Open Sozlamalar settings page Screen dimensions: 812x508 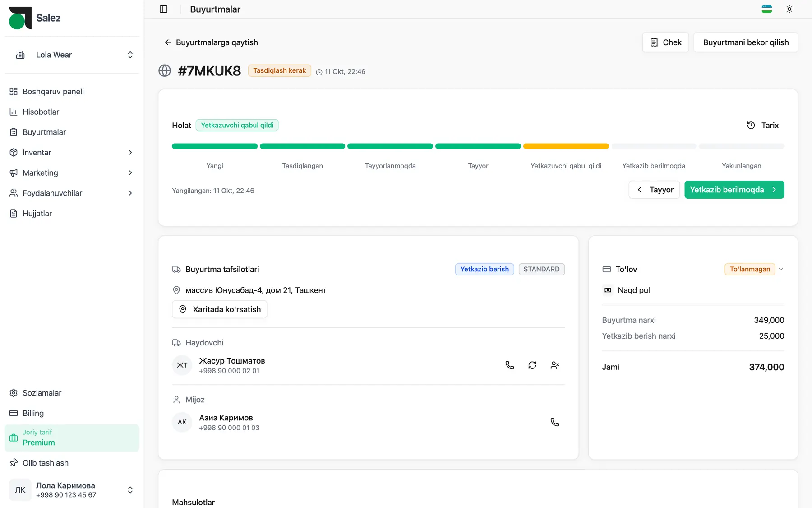click(72, 393)
